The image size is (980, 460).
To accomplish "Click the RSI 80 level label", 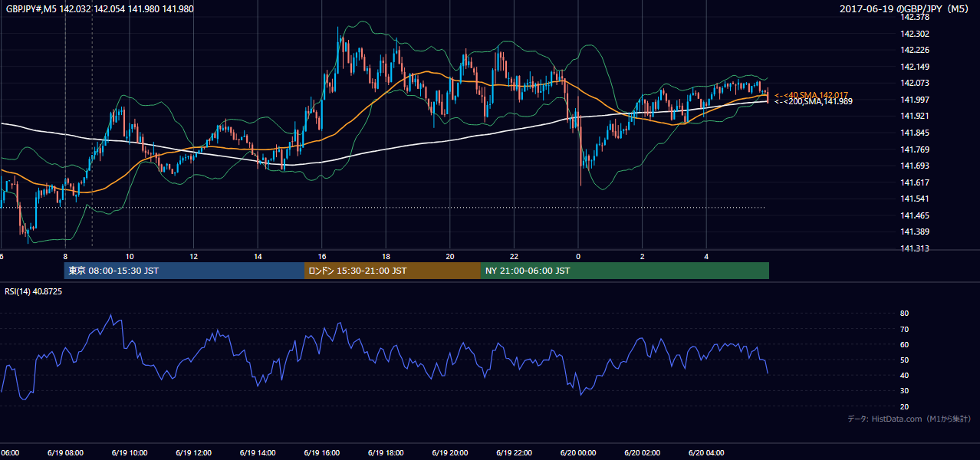I will point(904,314).
